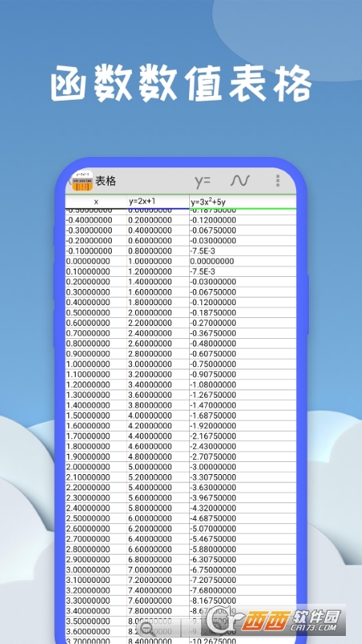
Task: Tap y=2x+1 value 5.00000000 in the x=2.0 row
Action: coord(158,467)
